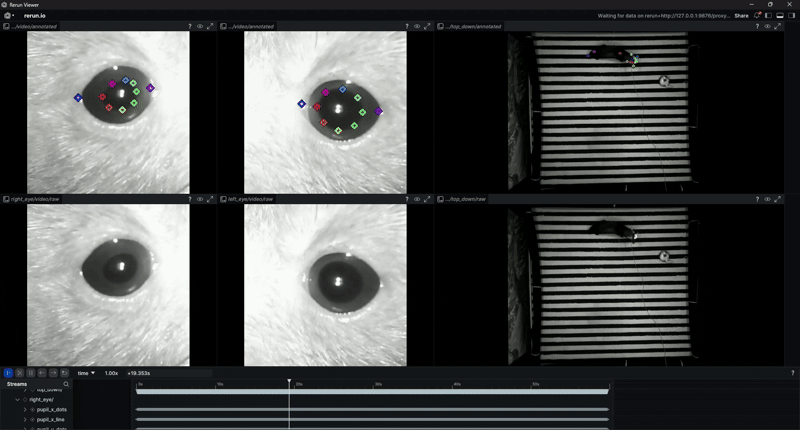
Task: Click the Share button
Action: click(x=741, y=16)
